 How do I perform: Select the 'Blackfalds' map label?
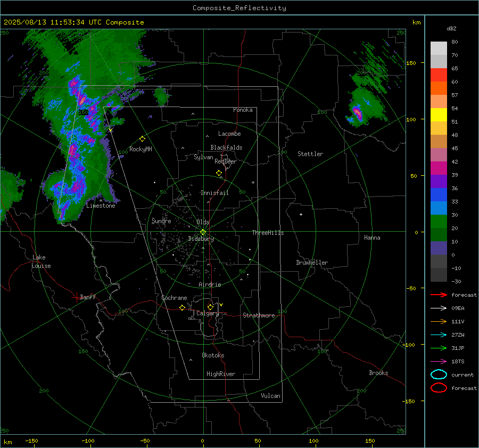click(x=226, y=148)
